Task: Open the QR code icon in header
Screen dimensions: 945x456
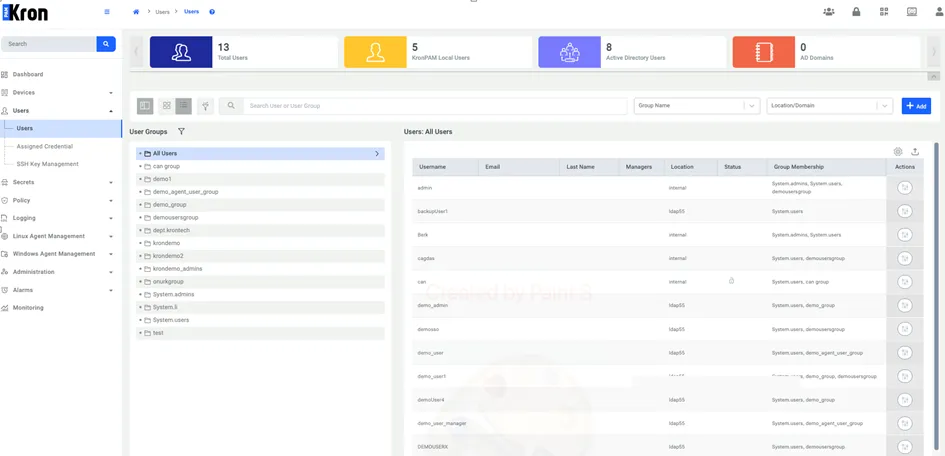Action: [x=884, y=11]
